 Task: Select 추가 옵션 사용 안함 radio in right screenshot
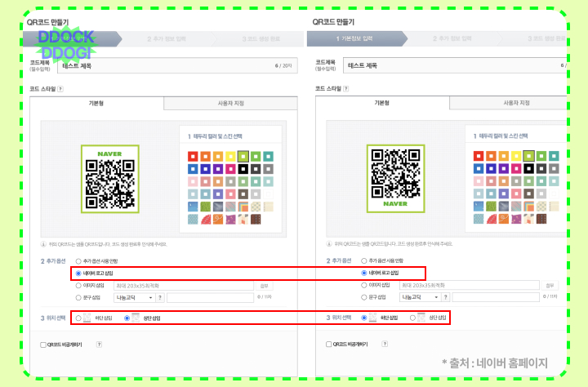363,260
